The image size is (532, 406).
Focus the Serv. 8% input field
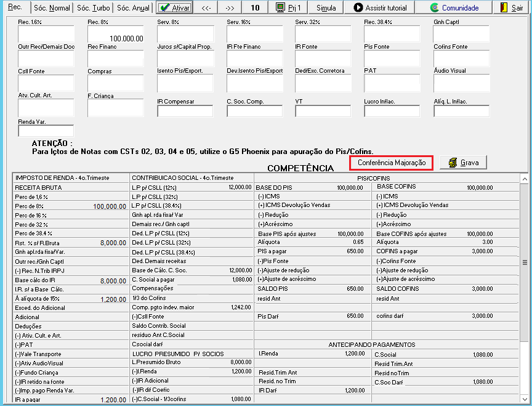click(x=185, y=34)
